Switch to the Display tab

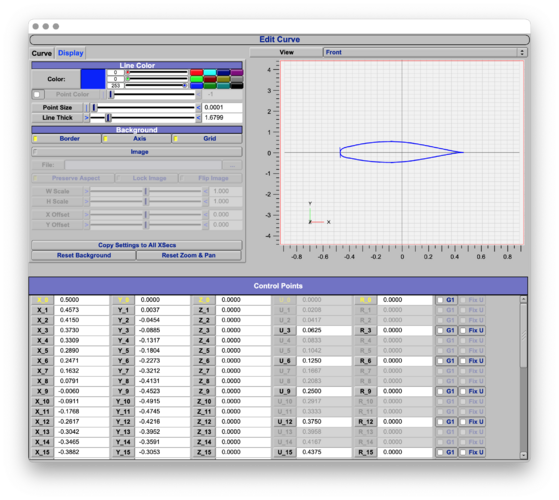coord(71,53)
